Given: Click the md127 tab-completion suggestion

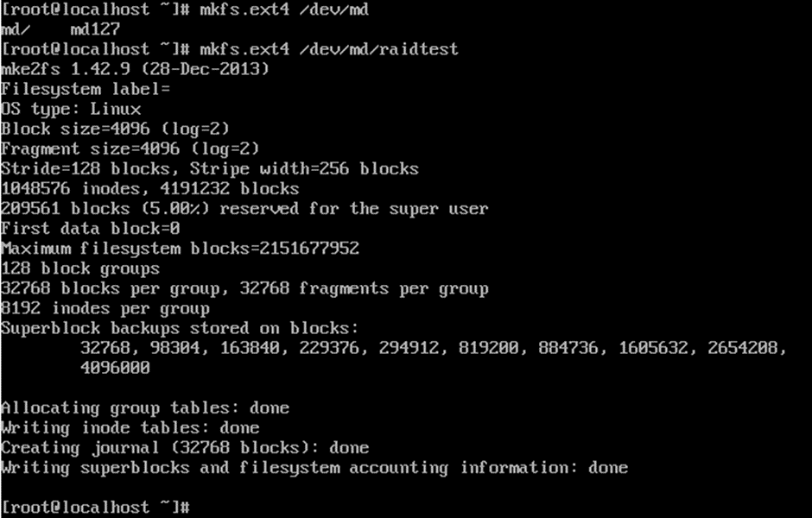Looking at the screenshot, I should coord(95,29).
